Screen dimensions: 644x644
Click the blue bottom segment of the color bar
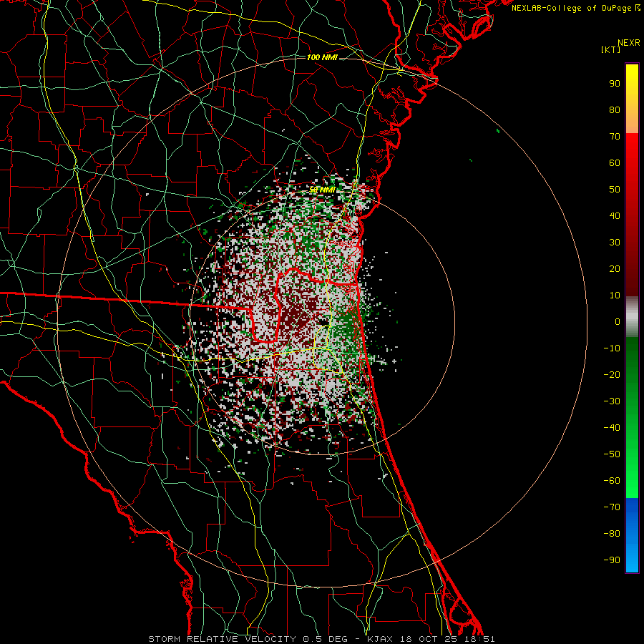632,535
